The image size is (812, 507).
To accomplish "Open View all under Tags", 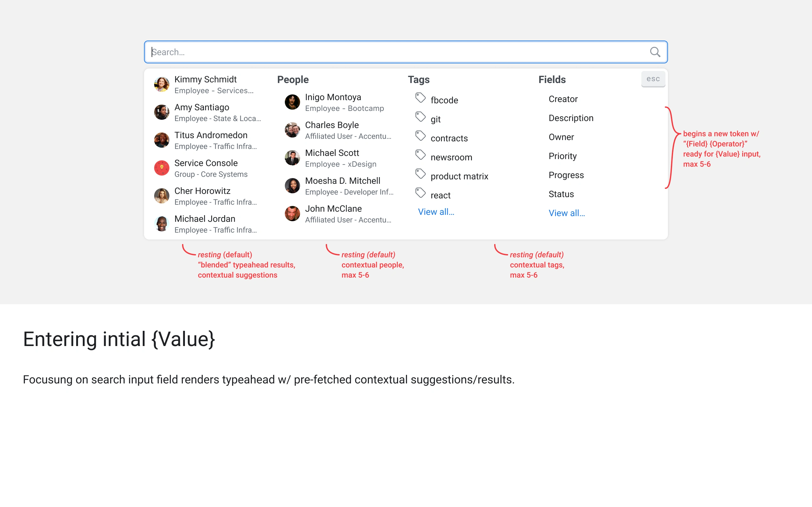I will (x=436, y=212).
